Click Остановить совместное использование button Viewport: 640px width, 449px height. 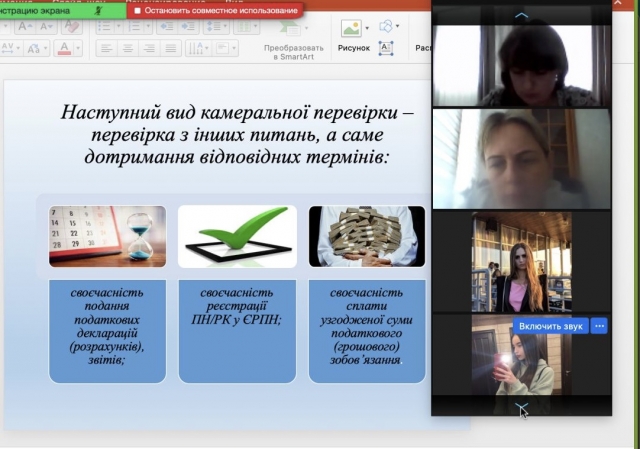(214, 10)
